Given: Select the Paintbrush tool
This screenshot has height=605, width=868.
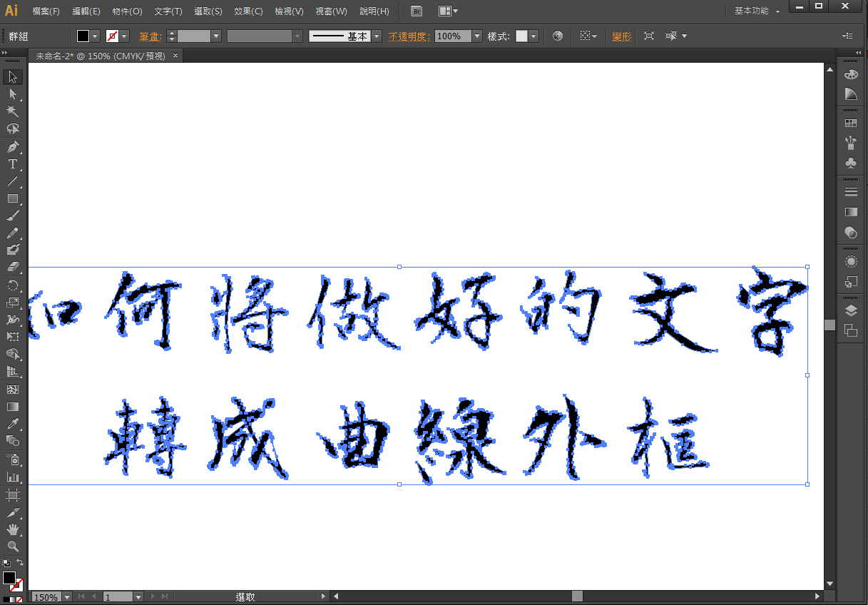Looking at the screenshot, I should (13, 215).
